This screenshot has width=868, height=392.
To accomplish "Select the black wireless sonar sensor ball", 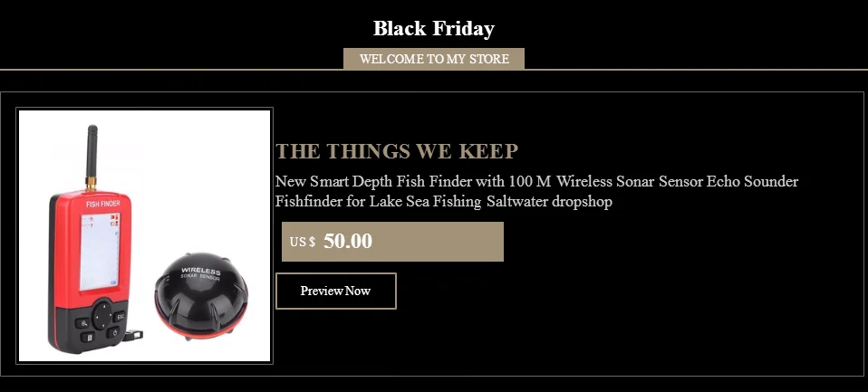I will 201,296.
